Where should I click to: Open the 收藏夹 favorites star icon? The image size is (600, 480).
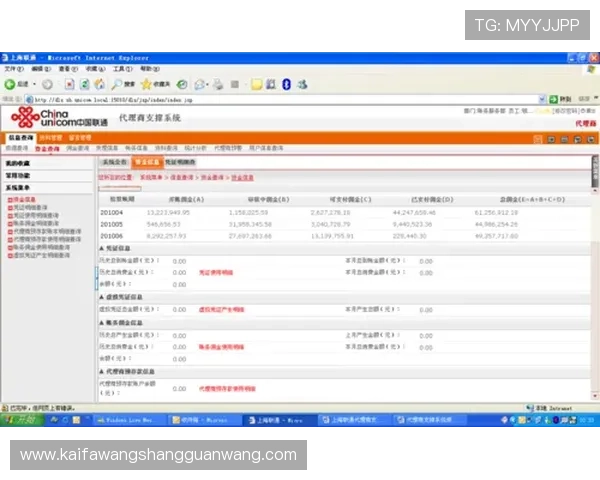pos(152,85)
